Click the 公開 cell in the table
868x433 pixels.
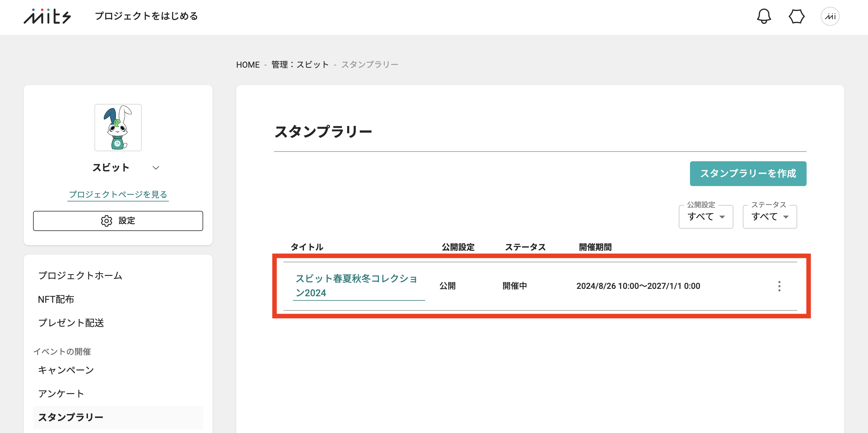pyautogui.click(x=447, y=286)
